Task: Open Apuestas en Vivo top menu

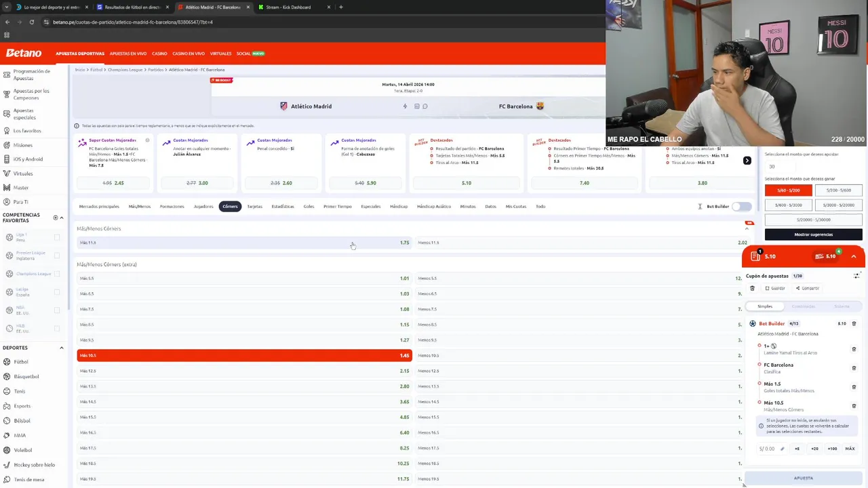Action: 128,54
